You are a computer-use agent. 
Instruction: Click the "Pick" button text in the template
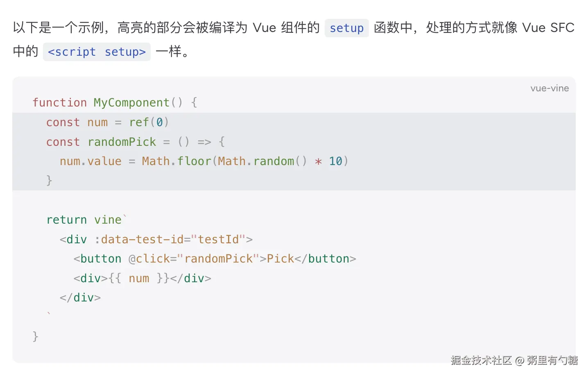pyautogui.click(x=280, y=259)
